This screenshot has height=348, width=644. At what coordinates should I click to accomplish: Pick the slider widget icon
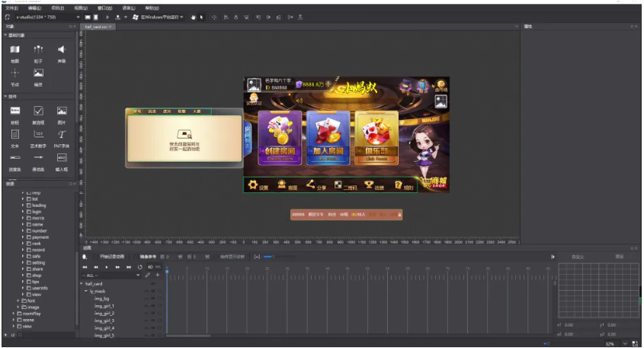[38, 157]
